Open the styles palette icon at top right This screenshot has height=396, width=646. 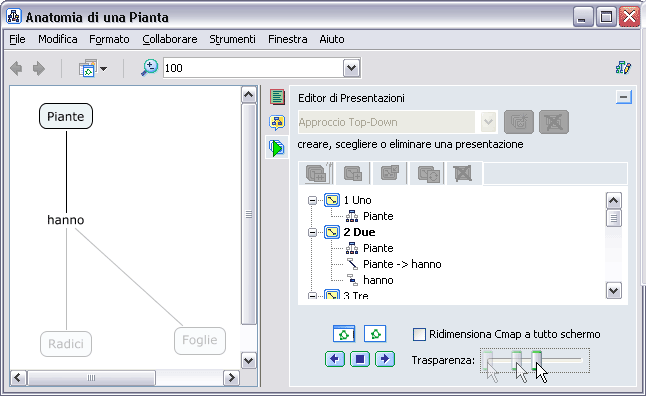[x=623, y=68]
